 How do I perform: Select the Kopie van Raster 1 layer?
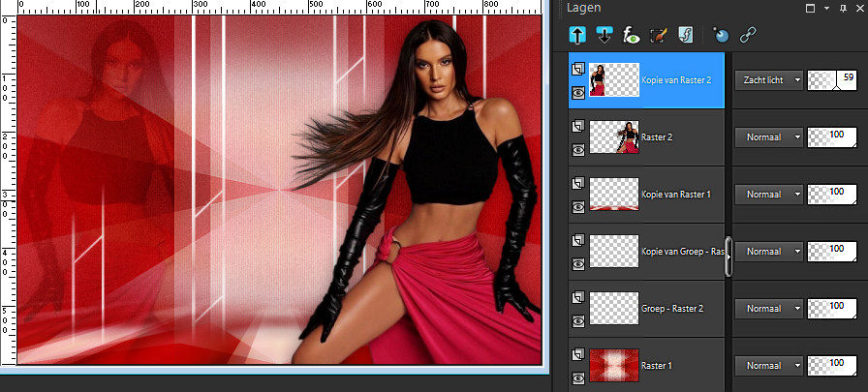click(x=675, y=195)
